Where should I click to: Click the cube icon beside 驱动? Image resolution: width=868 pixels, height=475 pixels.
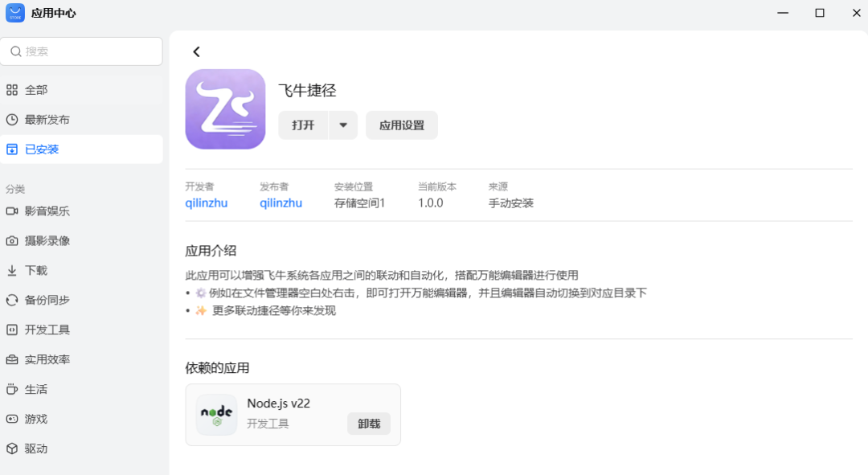click(11, 448)
